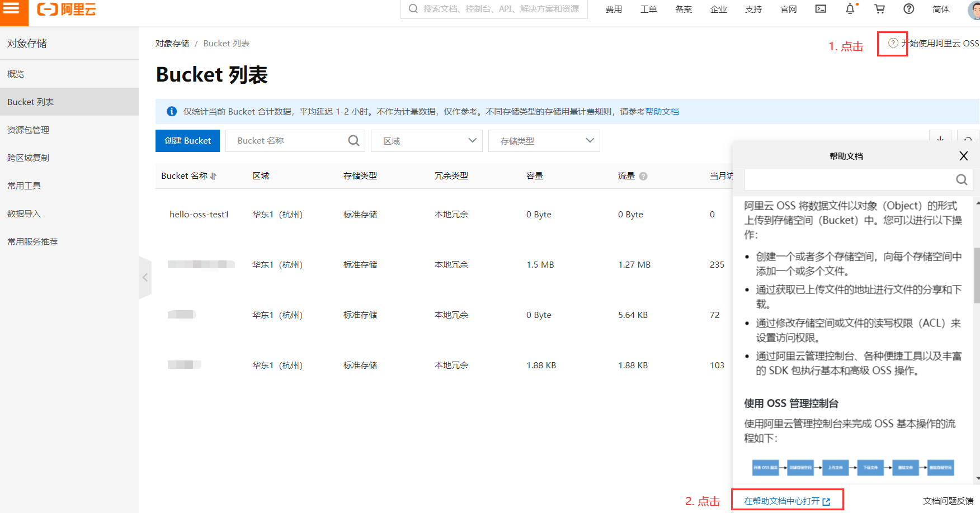Click the info icon in the notice banner
Image resolution: width=980 pixels, height=513 pixels.
172,111
